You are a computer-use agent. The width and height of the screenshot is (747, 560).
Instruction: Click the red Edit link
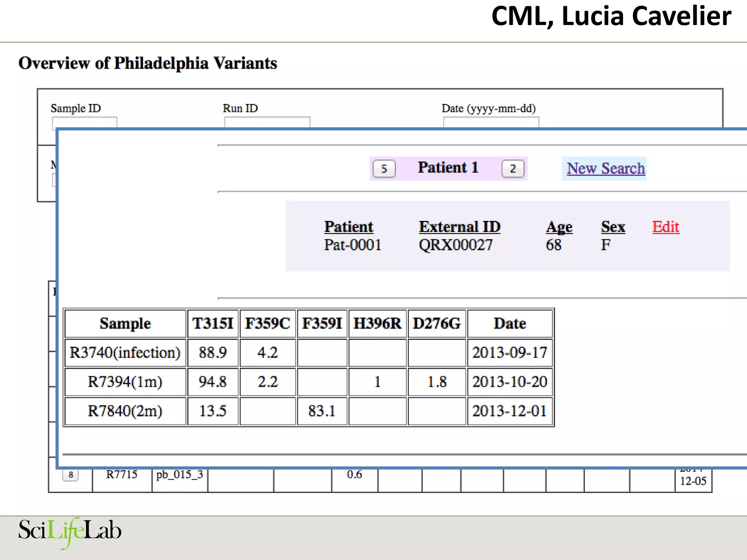[666, 227]
